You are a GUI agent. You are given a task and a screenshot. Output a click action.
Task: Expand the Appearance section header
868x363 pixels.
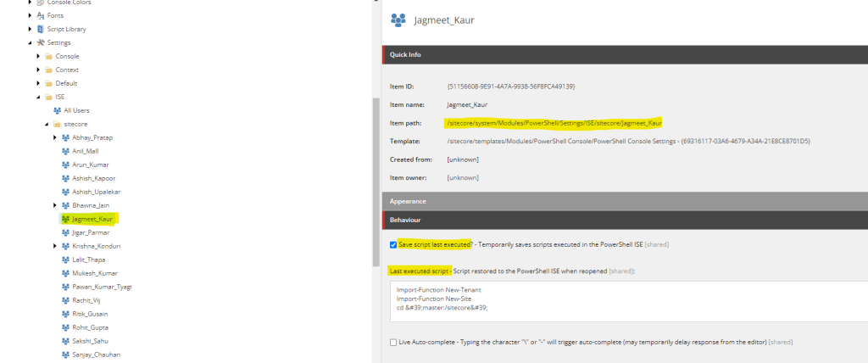408,201
